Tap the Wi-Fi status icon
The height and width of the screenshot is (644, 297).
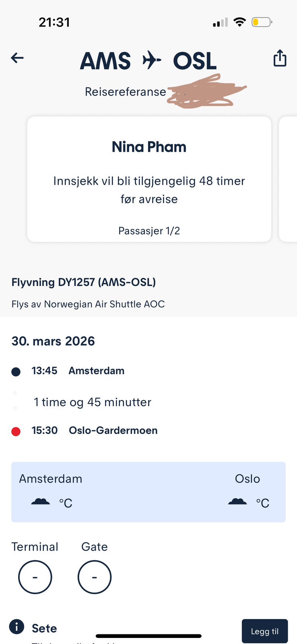tap(239, 22)
